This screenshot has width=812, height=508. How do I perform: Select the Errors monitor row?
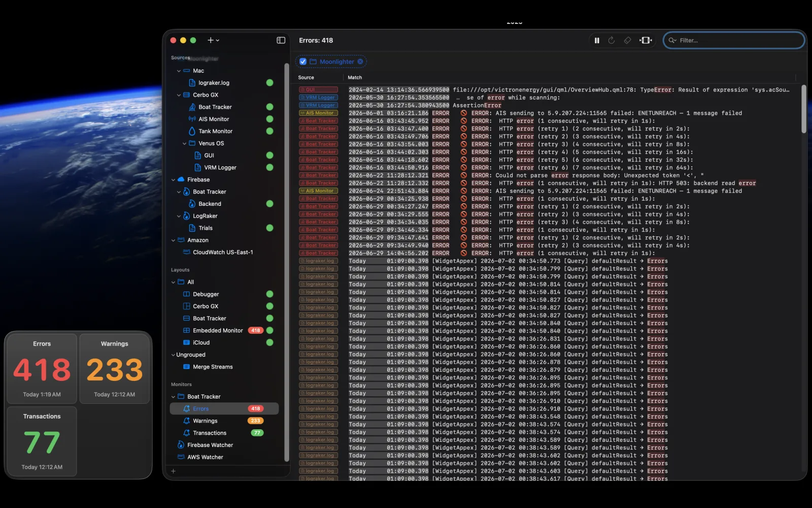click(224, 409)
